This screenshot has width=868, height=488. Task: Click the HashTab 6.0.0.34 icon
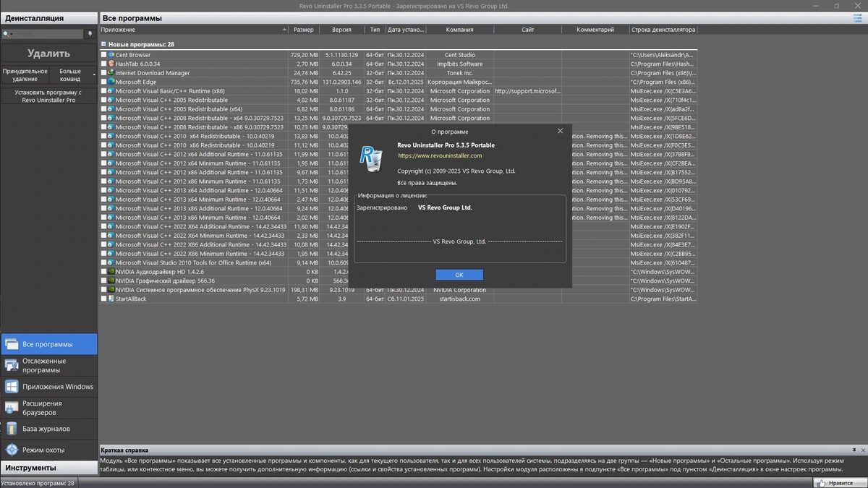(111, 64)
